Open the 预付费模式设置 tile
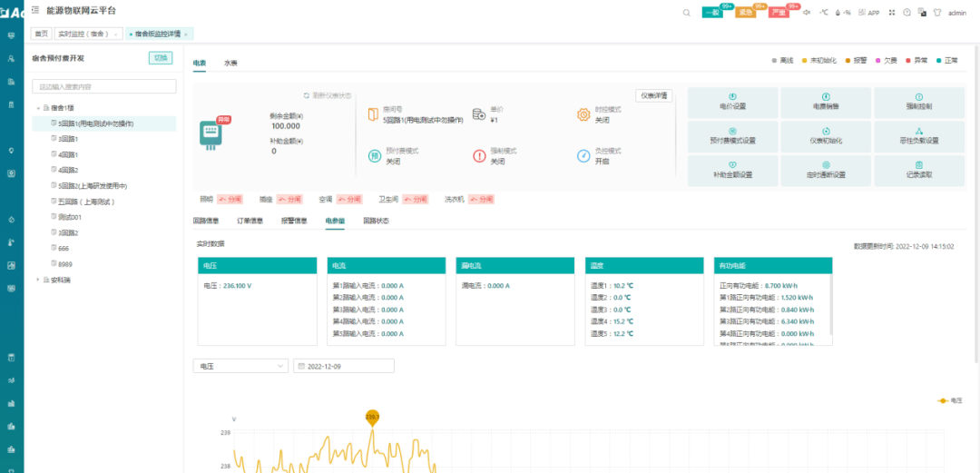The width and height of the screenshot is (980, 473). click(x=732, y=136)
